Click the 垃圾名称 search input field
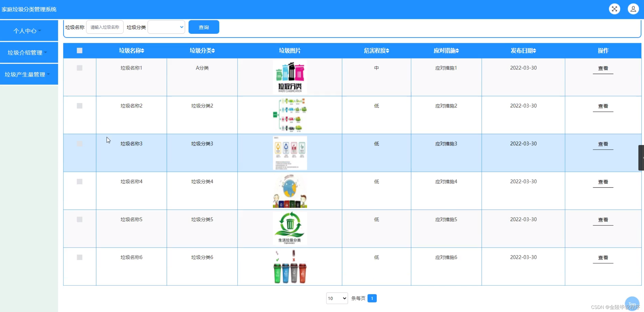The image size is (644, 312). click(x=105, y=27)
